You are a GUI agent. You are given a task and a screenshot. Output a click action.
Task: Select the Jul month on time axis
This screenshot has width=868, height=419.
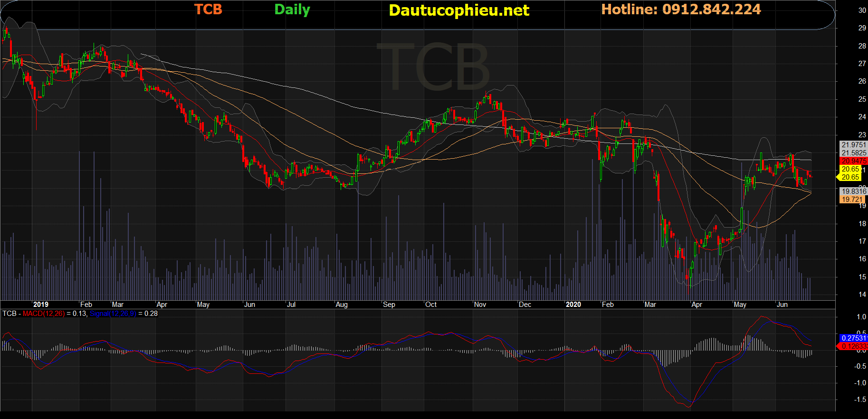(291, 305)
